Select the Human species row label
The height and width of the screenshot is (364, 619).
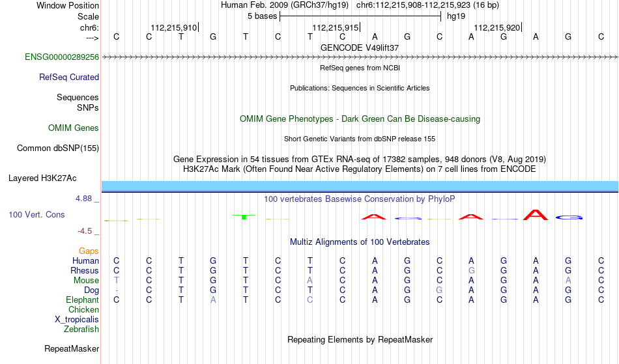(x=85, y=261)
